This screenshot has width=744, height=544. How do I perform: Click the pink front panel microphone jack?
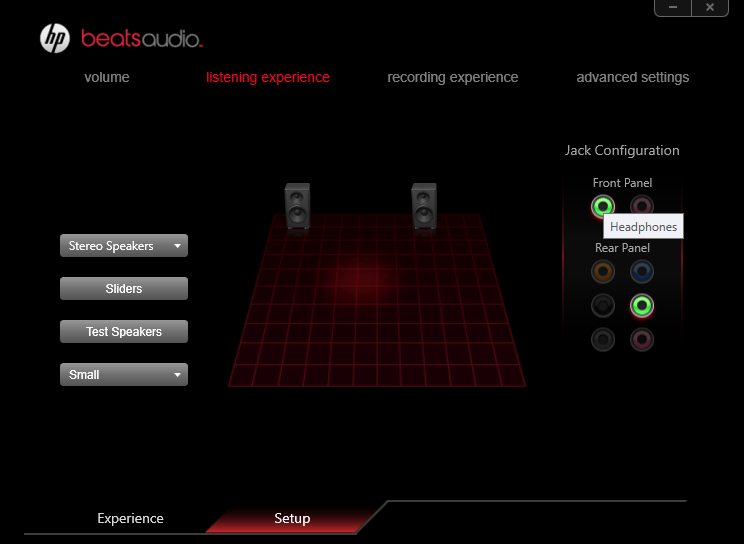[642, 206]
